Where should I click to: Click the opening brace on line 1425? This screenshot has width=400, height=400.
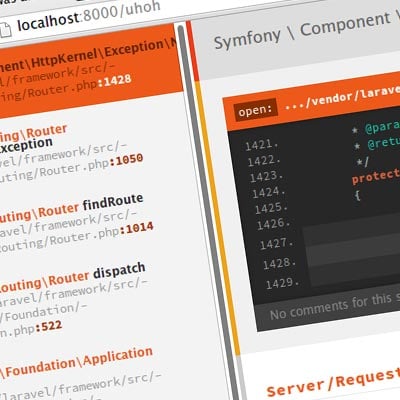point(357,195)
